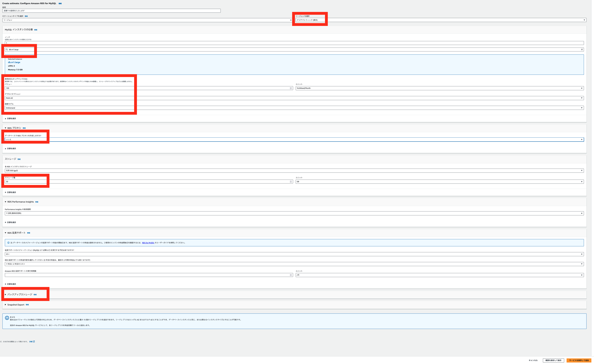Click the info icon in ヒント box
Image resolution: width=594 pixels, height=364 pixels.
pos(7,318)
